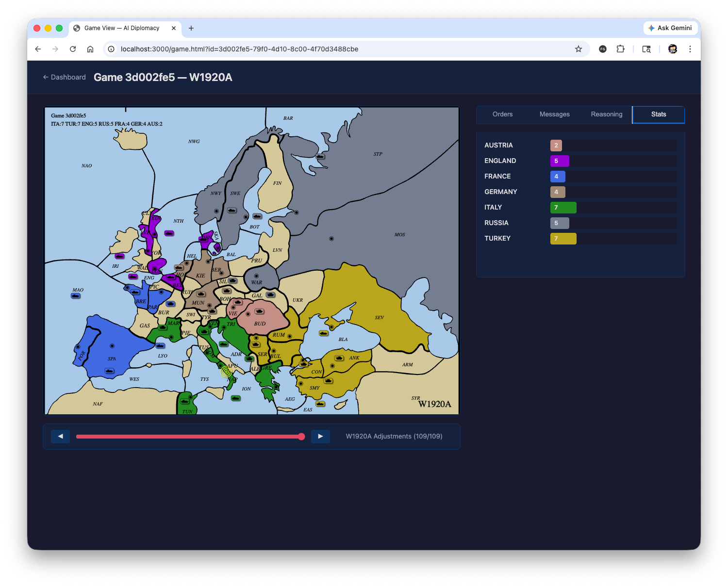The image size is (728, 586).
Task: Show the Reasoning tab
Action: point(606,114)
